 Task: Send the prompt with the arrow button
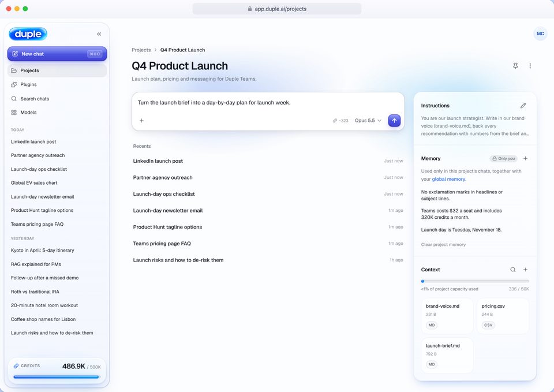394,121
